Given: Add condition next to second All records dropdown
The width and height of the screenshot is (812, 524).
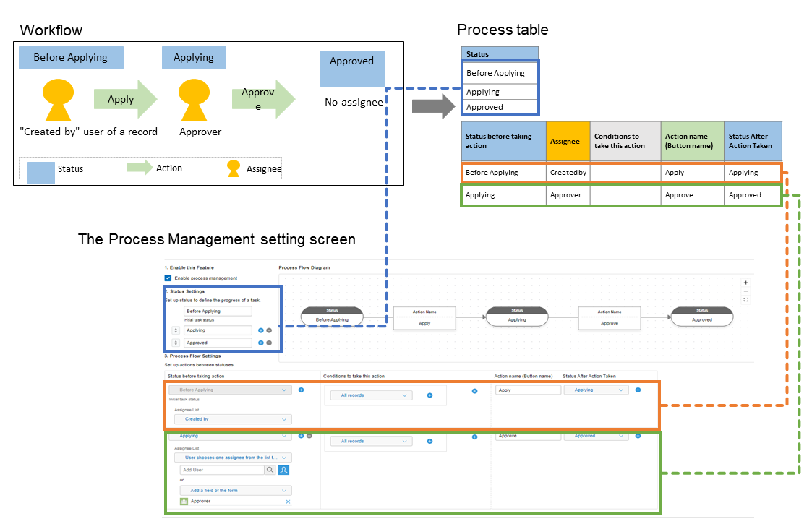Looking at the screenshot, I should tap(429, 441).
